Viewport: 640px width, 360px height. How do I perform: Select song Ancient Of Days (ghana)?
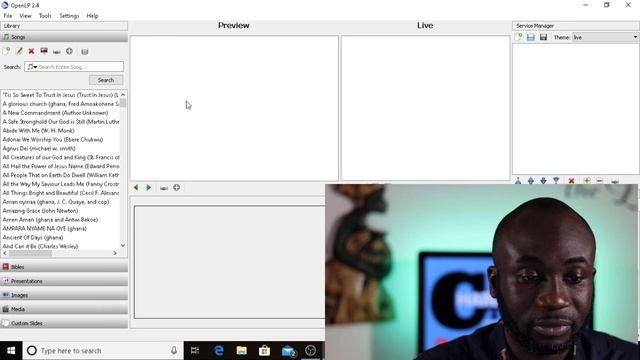[33, 238]
